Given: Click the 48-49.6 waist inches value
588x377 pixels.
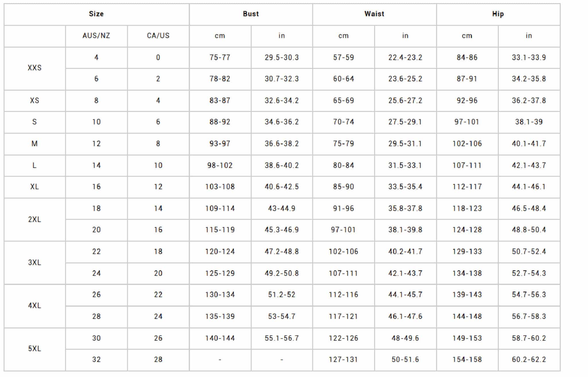Looking at the screenshot, I should [405, 338].
